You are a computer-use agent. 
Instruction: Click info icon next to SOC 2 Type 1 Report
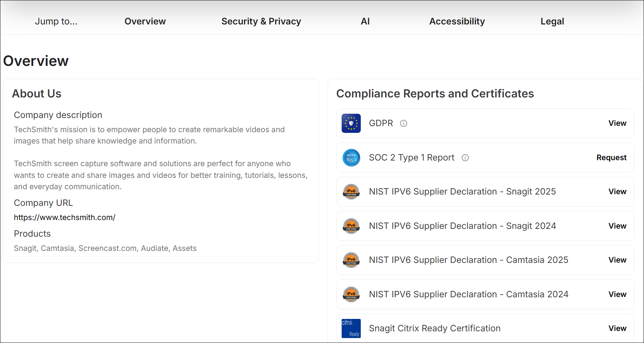pyautogui.click(x=465, y=158)
